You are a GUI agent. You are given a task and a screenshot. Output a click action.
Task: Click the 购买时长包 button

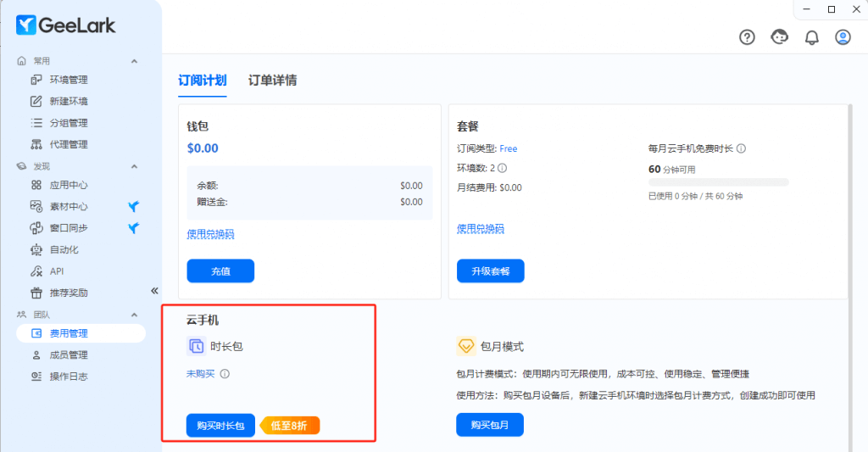(x=220, y=426)
